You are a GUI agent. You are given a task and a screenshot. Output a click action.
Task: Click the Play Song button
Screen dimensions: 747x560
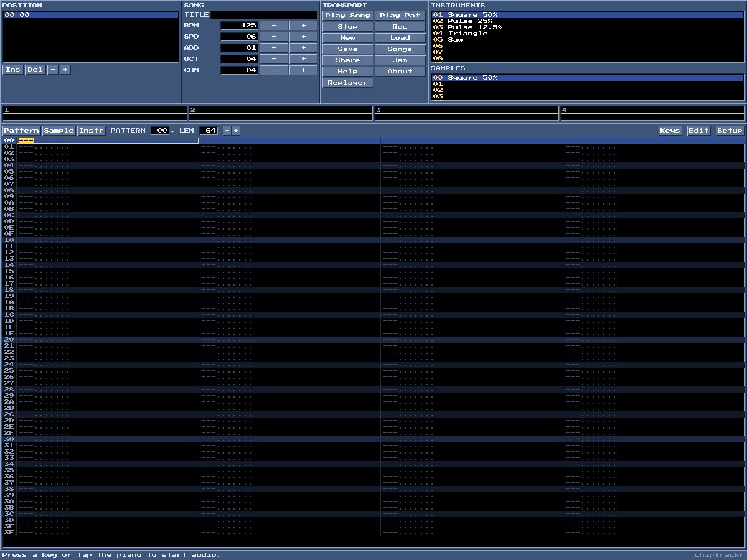tap(347, 16)
